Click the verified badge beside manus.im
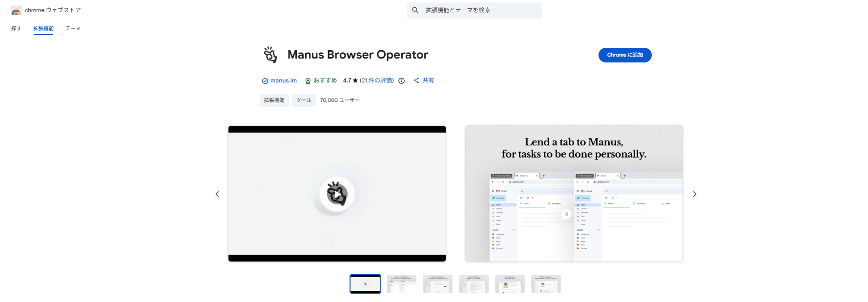Viewport: 868px width, 302px height. coord(265,81)
